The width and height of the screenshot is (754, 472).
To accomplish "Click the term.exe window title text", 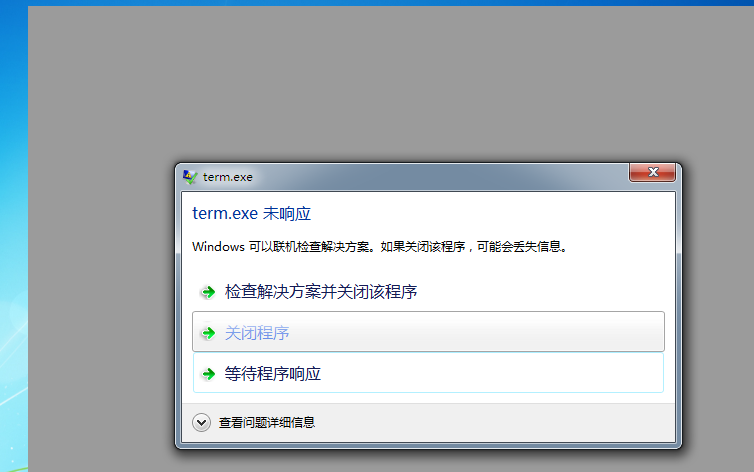I will (x=227, y=177).
